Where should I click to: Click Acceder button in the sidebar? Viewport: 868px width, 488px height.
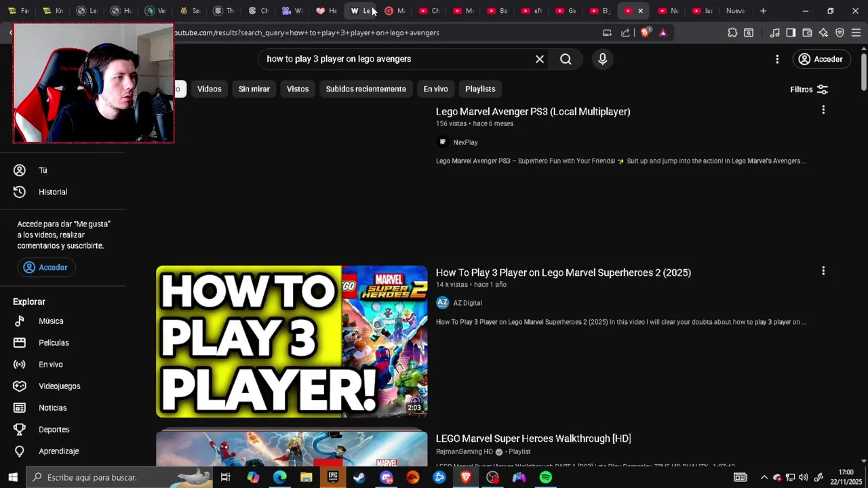tap(46, 267)
